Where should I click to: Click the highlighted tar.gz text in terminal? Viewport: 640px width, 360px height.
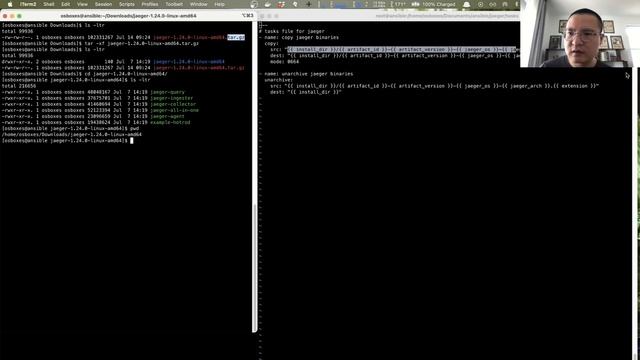point(236,37)
